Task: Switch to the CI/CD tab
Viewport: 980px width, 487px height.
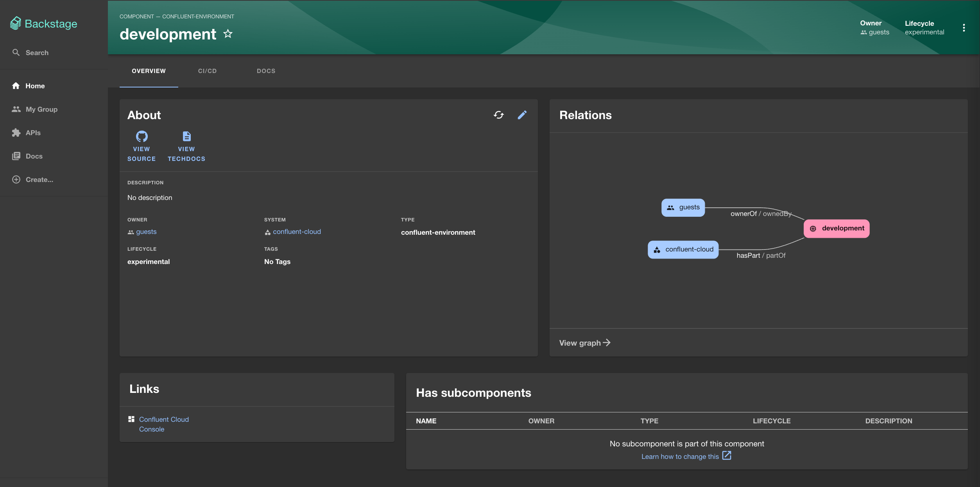Action: (x=207, y=71)
